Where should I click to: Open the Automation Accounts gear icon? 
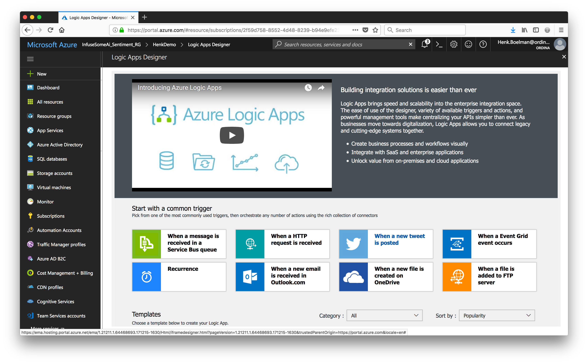(x=30, y=230)
